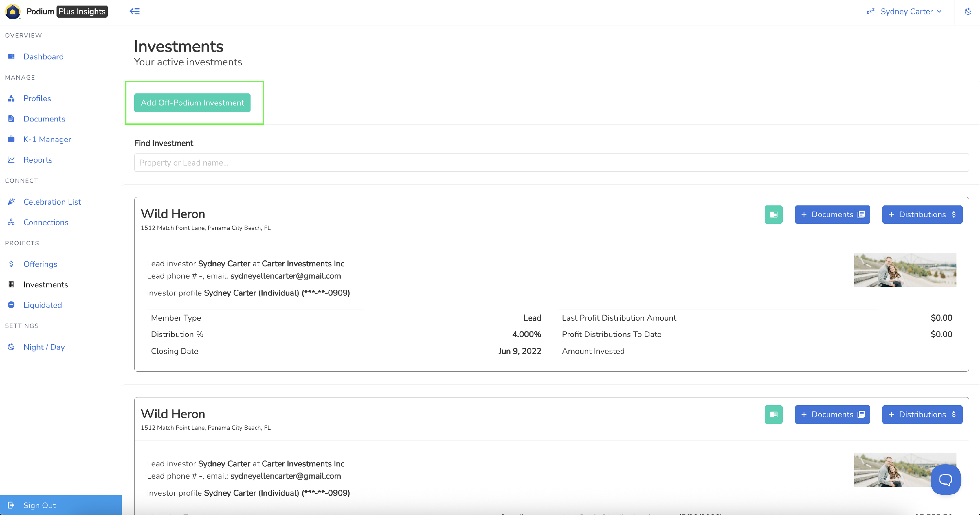Toggle Night / Day setting in sidebar
The image size is (980, 515).
44,347
